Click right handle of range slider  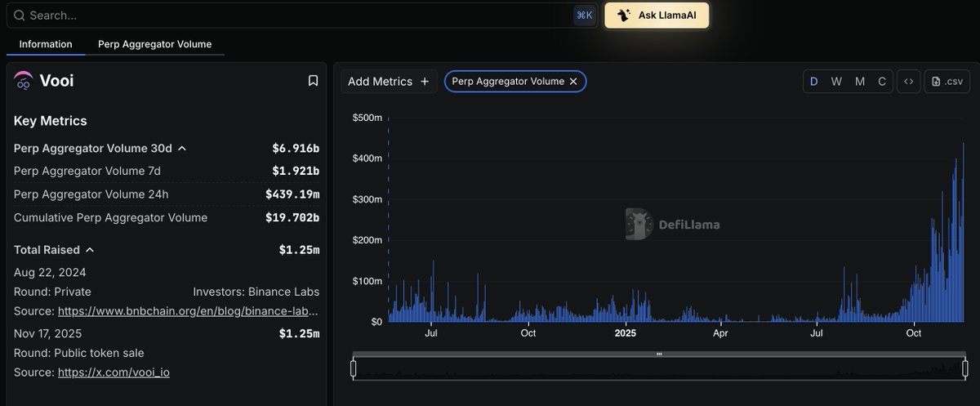click(965, 368)
